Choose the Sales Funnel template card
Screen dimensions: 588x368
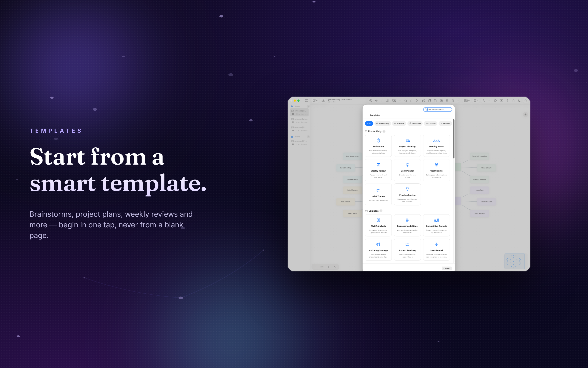point(436,250)
